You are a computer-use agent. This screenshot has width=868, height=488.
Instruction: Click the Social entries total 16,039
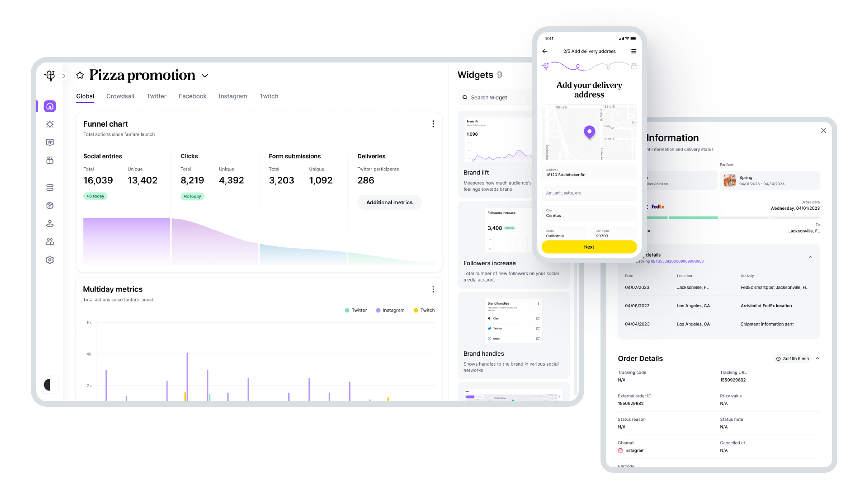(98, 180)
